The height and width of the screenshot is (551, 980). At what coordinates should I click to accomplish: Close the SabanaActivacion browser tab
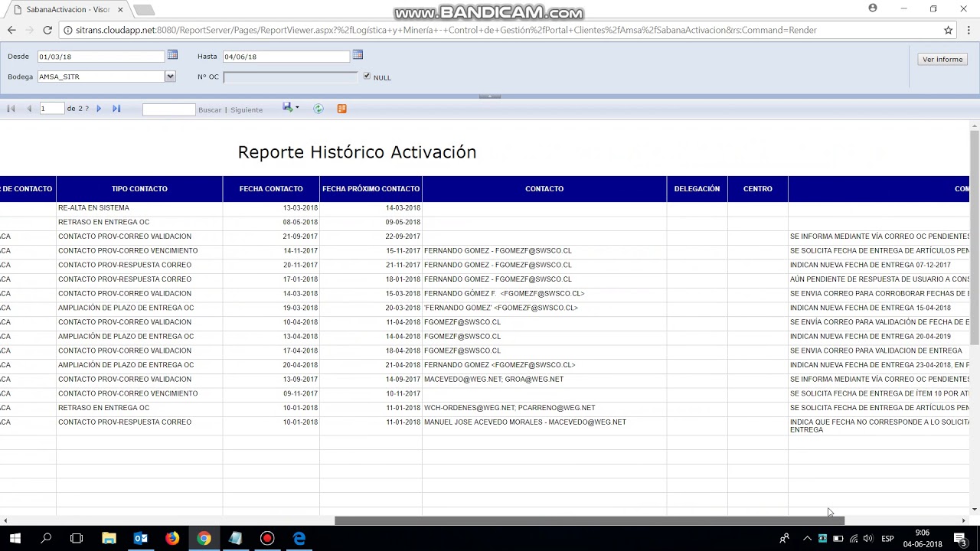click(120, 10)
